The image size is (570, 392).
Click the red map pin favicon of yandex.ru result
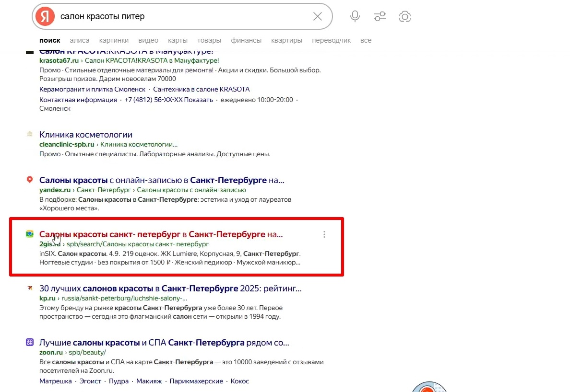point(30,179)
